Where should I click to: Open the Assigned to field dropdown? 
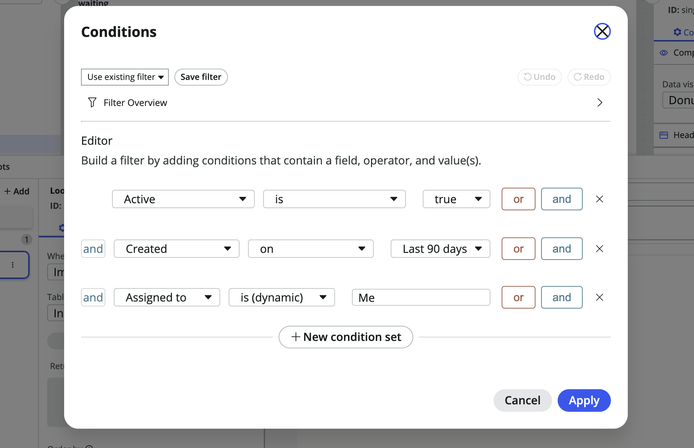pos(167,297)
